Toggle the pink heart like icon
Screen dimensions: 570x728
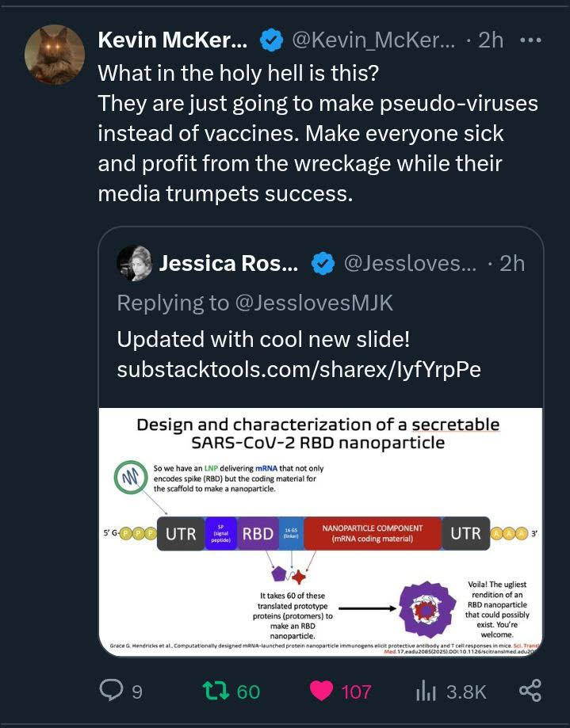(321, 691)
